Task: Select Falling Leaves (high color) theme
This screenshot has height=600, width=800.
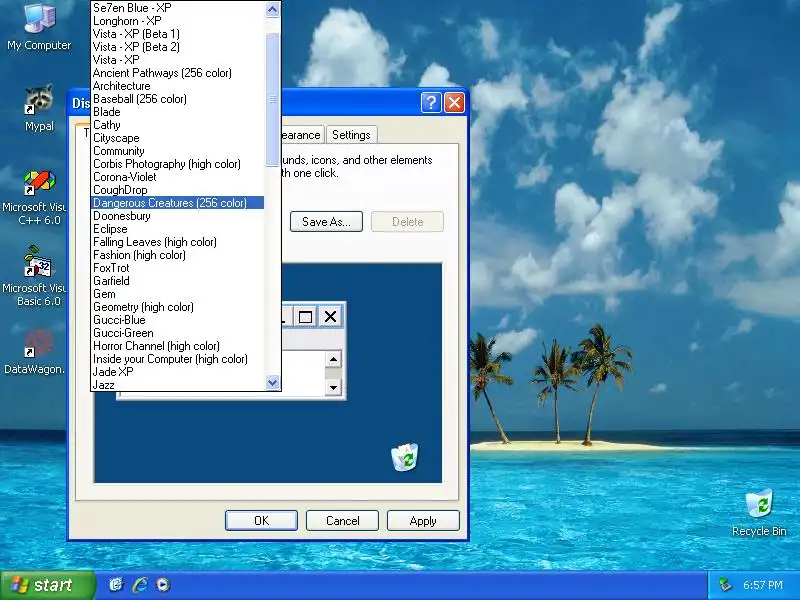Action: [x=178, y=242]
